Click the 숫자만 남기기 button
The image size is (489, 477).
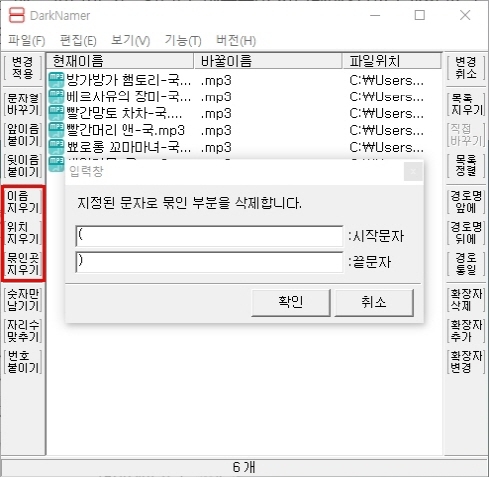(x=23, y=300)
